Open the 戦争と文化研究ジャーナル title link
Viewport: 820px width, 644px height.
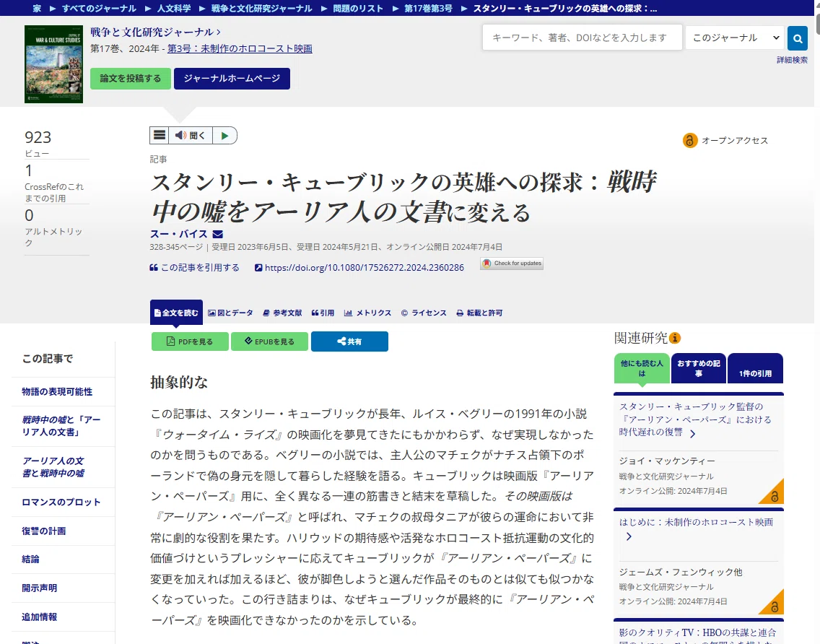tap(155, 32)
